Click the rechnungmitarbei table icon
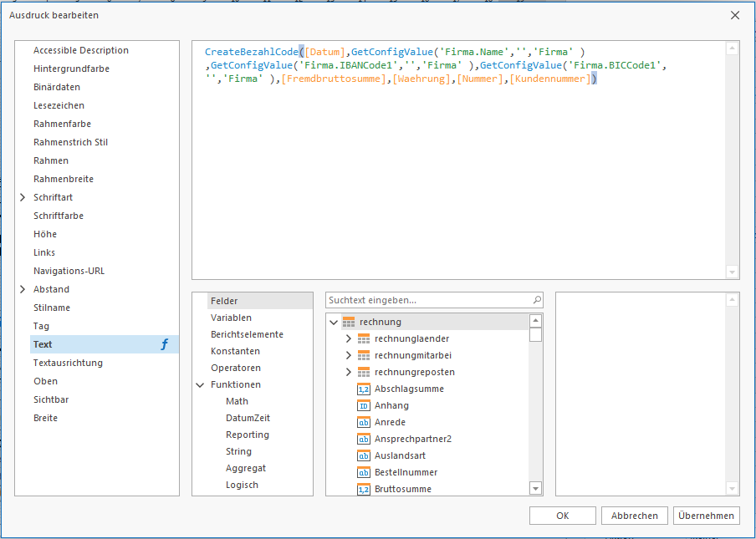Viewport: 756px width, 539px height. 364,355
